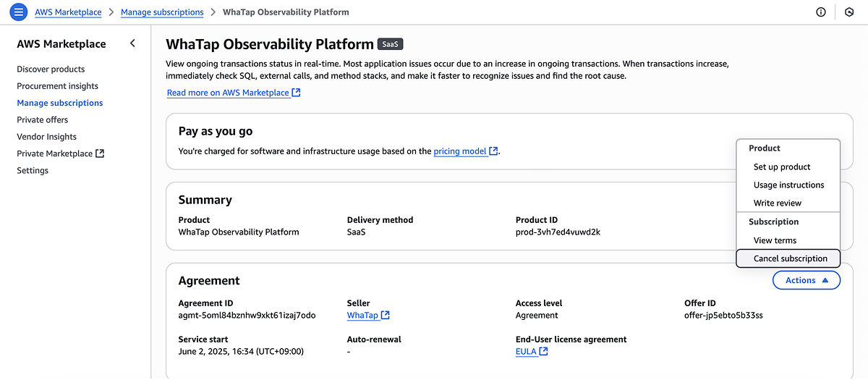
Task: Open the WhaTap seller link
Action: point(368,316)
